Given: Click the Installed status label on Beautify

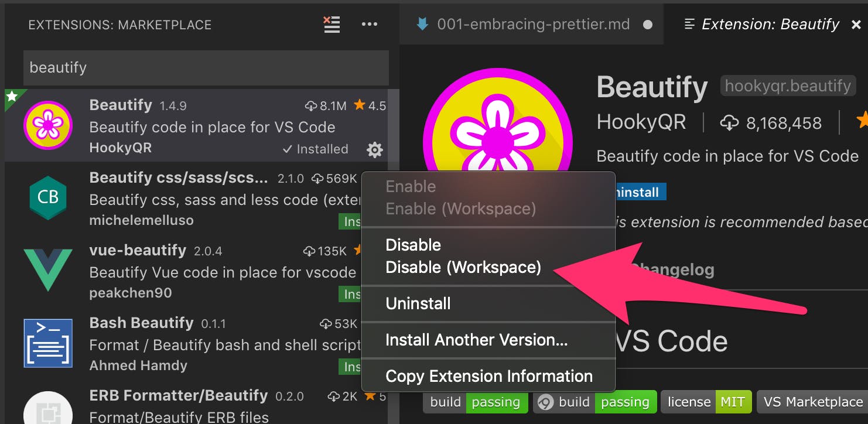Looking at the screenshot, I should [x=316, y=149].
